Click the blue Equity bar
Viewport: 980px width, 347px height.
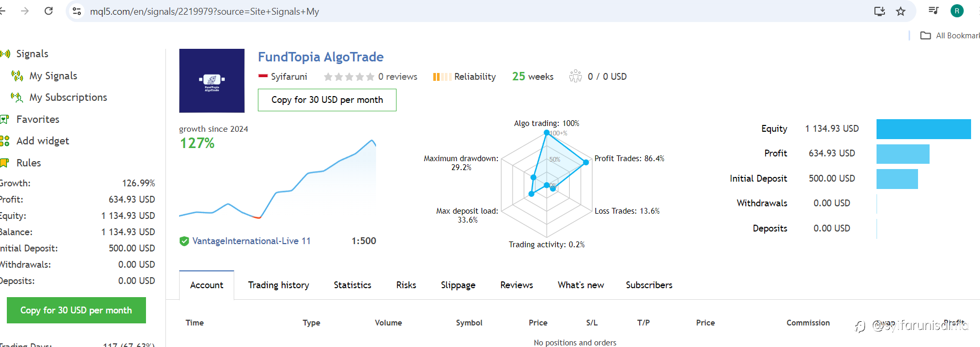[923, 129]
